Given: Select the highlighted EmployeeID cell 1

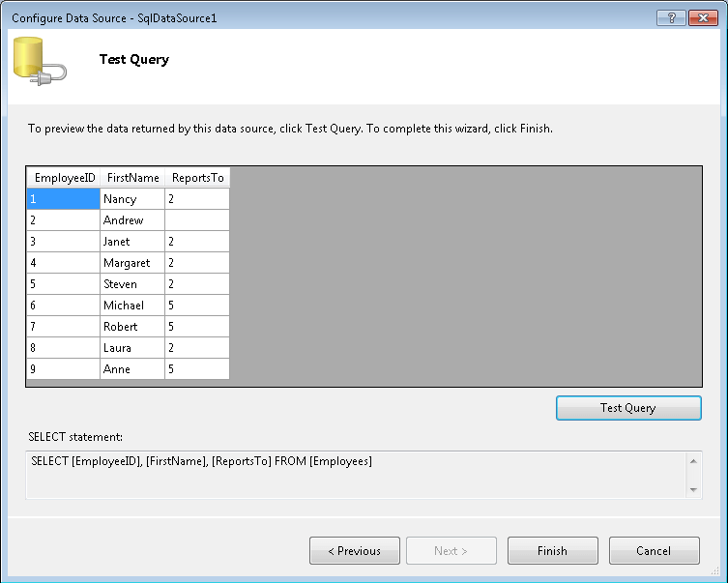Looking at the screenshot, I should 64,198.
